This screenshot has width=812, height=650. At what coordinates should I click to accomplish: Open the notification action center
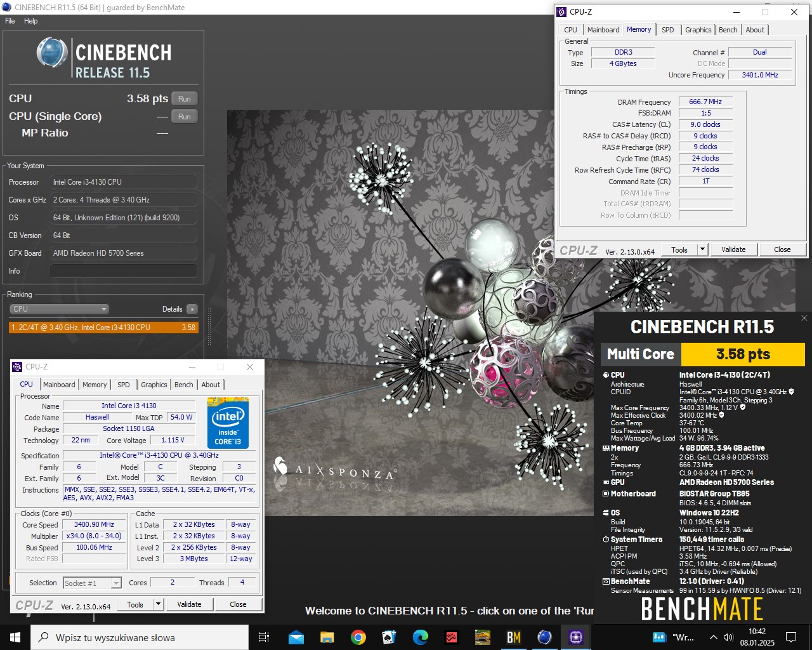(x=791, y=637)
